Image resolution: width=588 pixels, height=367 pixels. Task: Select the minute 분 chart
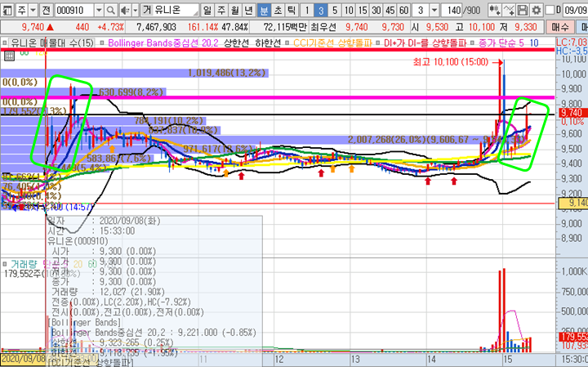[x=264, y=10]
